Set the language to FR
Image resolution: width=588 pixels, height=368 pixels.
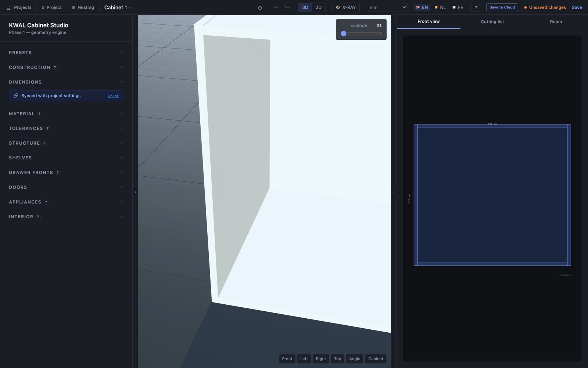point(458,7)
